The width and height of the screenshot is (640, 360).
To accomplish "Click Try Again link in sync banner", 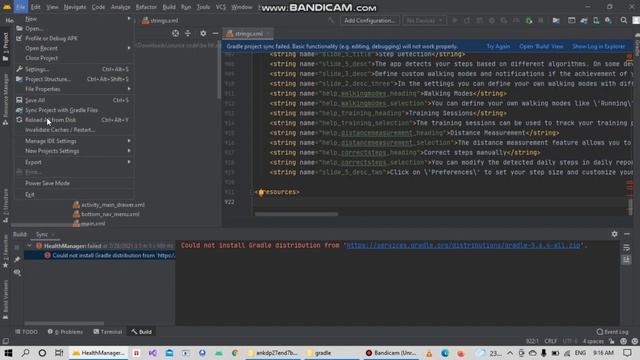I will pos(498,47).
